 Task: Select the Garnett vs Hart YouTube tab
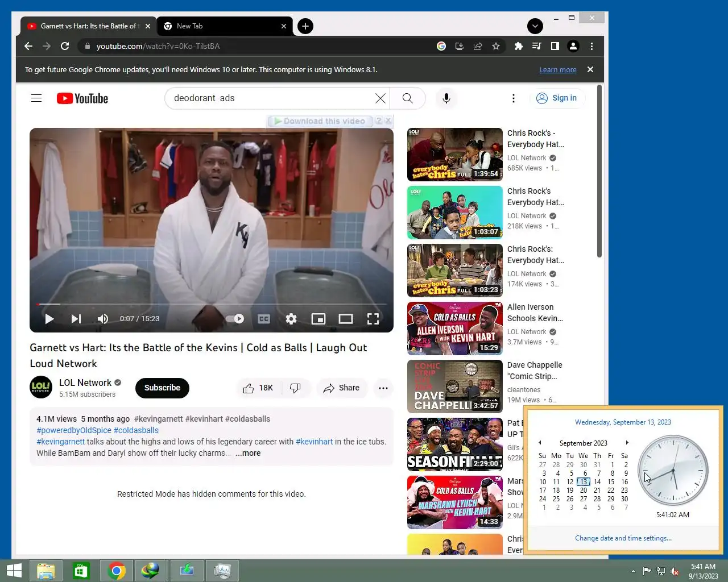click(88, 26)
